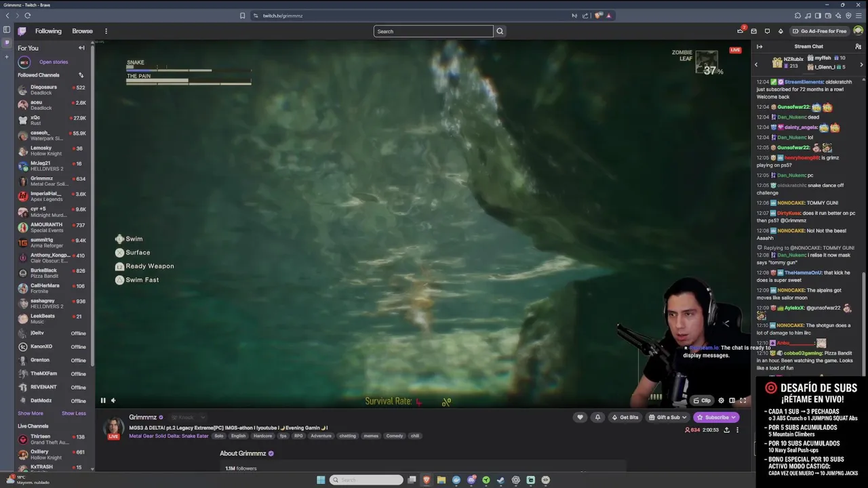Click the Clip button on player
The height and width of the screenshot is (488, 868).
click(702, 401)
